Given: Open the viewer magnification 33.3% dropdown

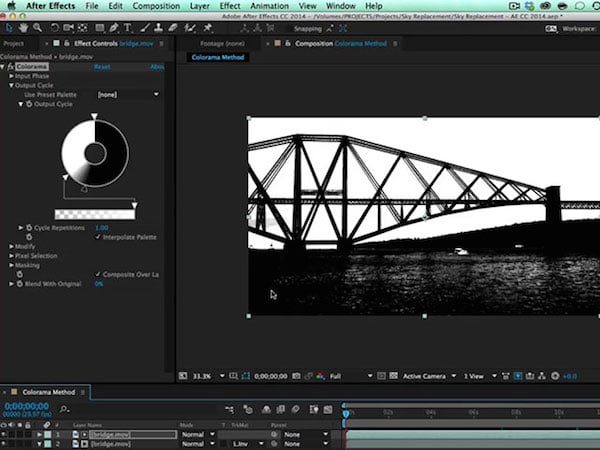Looking at the screenshot, I should click(x=209, y=376).
